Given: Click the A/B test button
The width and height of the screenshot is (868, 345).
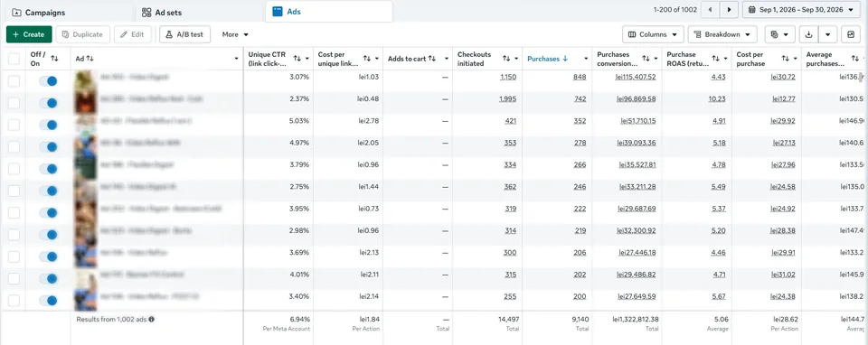Looking at the screenshot, I should [184, 34].
